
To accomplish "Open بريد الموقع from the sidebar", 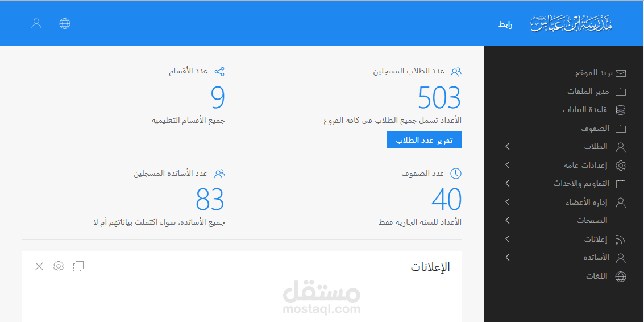I will [x=594, y=73].
